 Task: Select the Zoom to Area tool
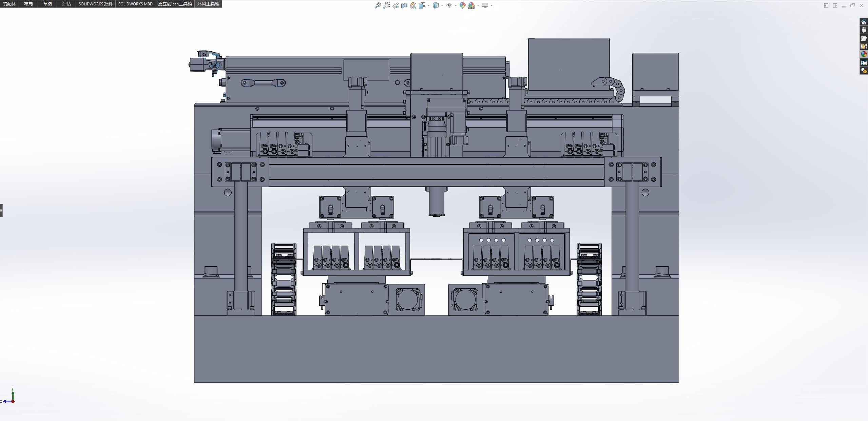click(386, 5)
